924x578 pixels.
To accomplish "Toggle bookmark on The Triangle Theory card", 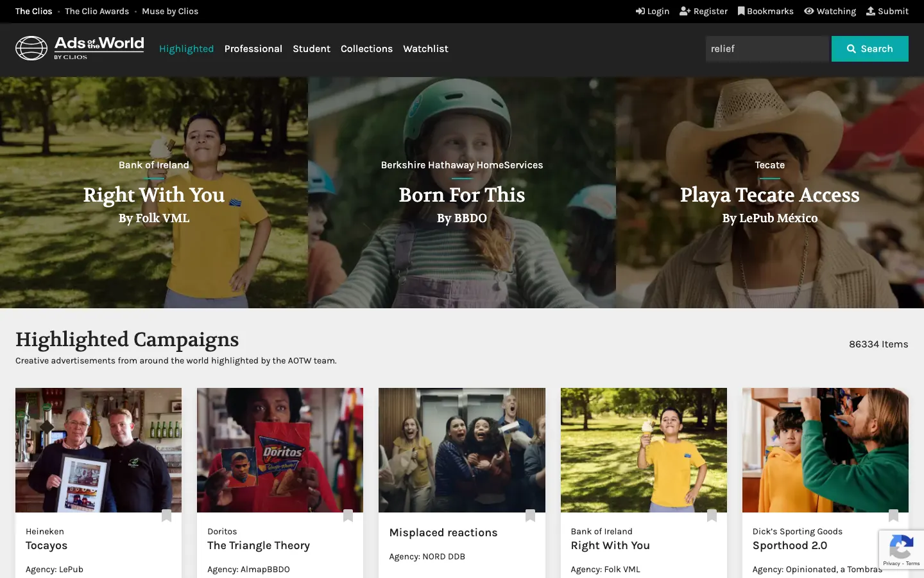I will tap(348, 516).
